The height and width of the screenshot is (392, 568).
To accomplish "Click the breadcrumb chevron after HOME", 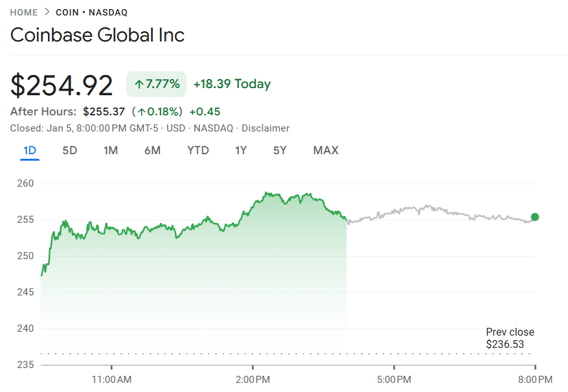I will (x=47, y=12).
